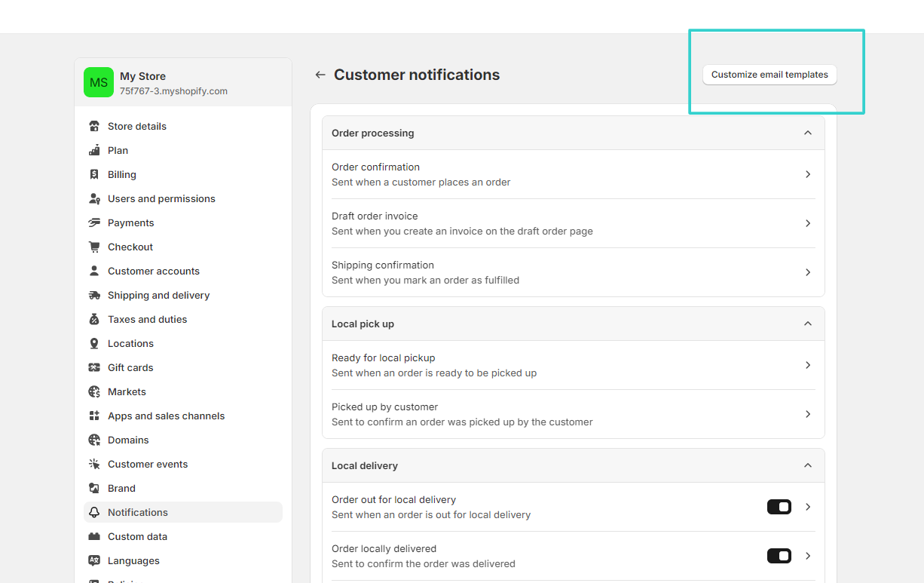Open Markets via the globe icon
Viewport: 924px width, 583px height.
93,391
